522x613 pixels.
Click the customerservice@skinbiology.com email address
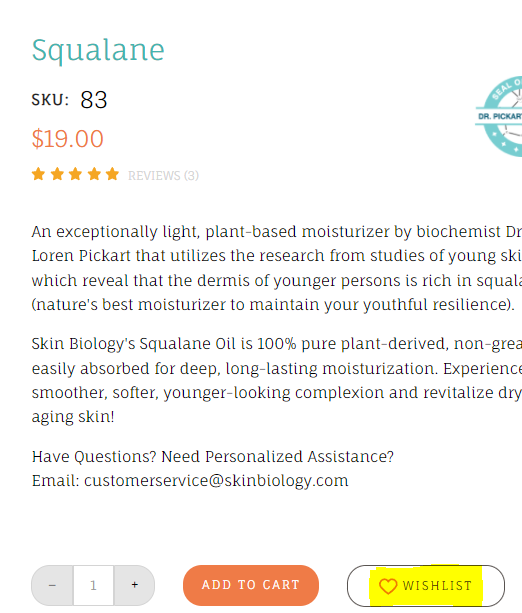(216, 480)
